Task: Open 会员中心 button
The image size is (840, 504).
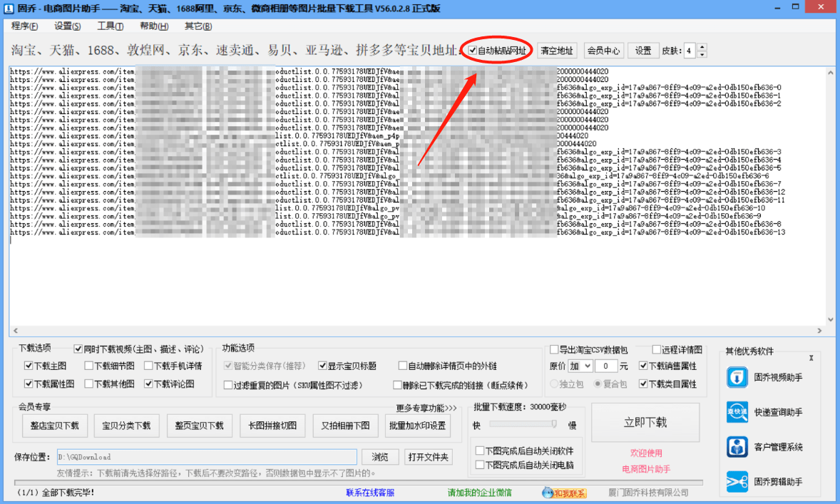Action: point(603,51)
